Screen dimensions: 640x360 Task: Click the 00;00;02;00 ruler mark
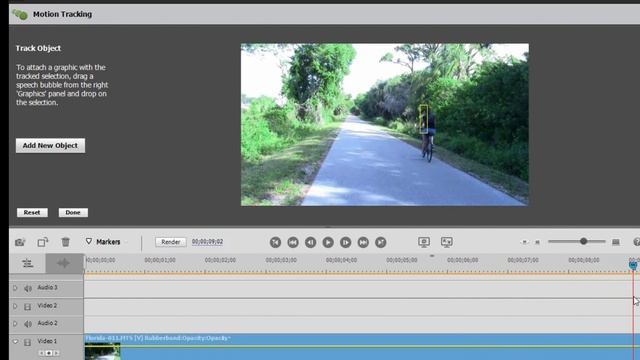pos(220,260)
